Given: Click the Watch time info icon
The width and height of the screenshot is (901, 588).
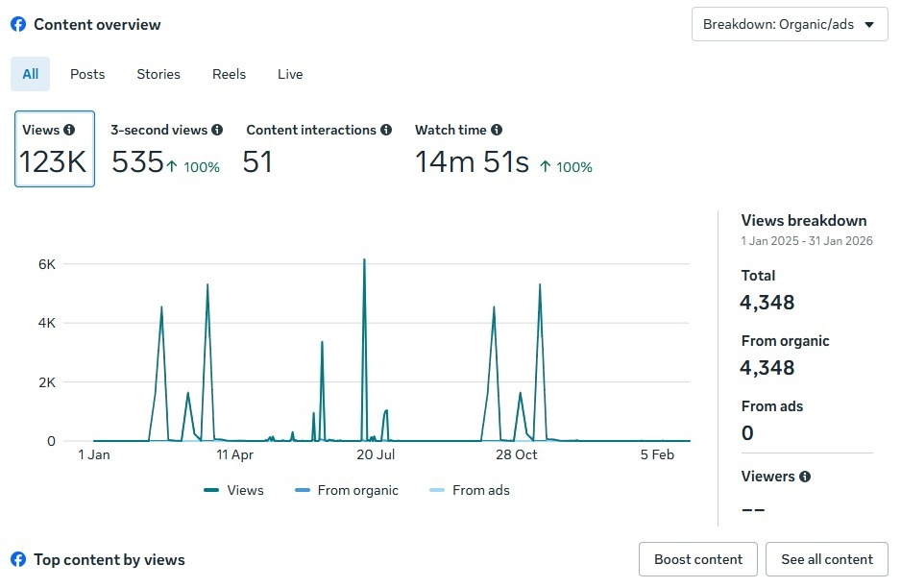Looking at the screenshot, I should click(x=497, y=130).
